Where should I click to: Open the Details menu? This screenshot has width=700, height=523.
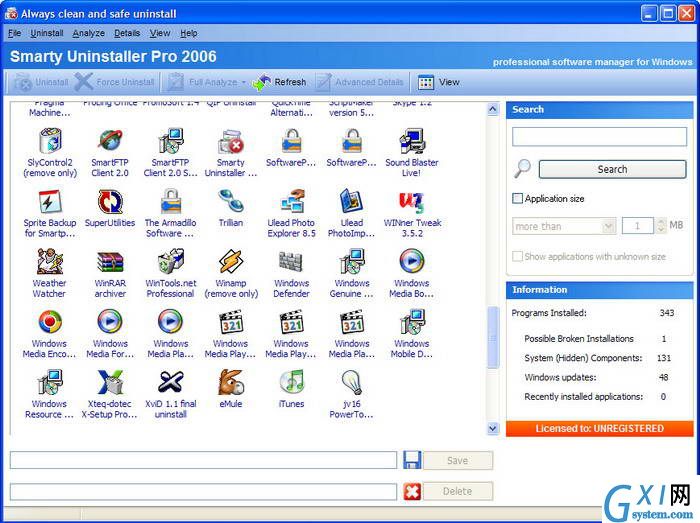click(x=127, y=33)
